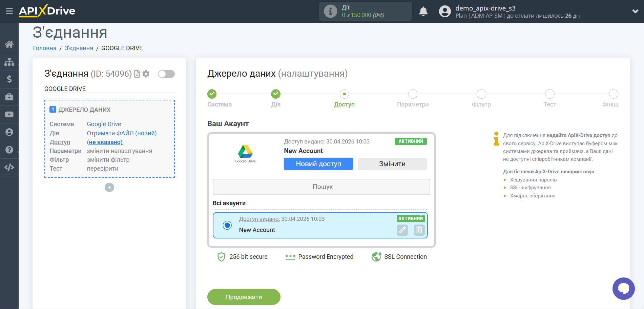Go to the Дія step

[276, 94]
